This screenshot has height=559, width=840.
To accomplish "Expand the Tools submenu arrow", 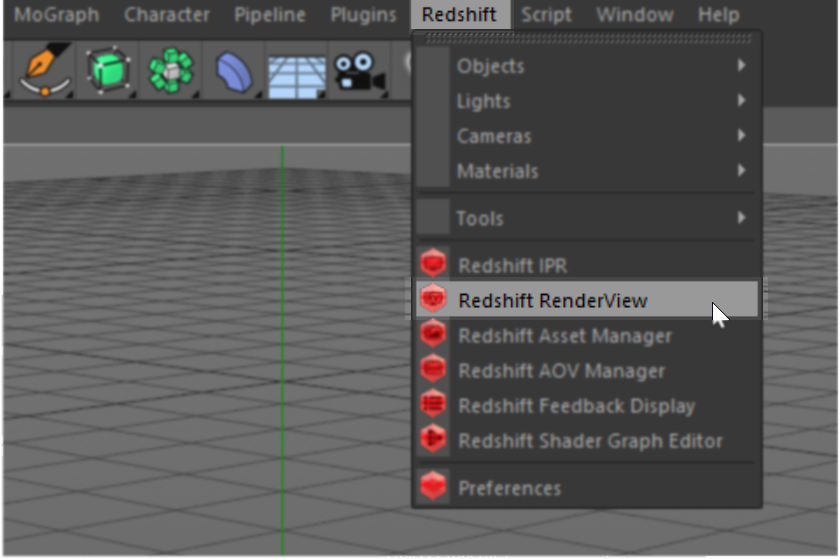I will coord(741,218).
